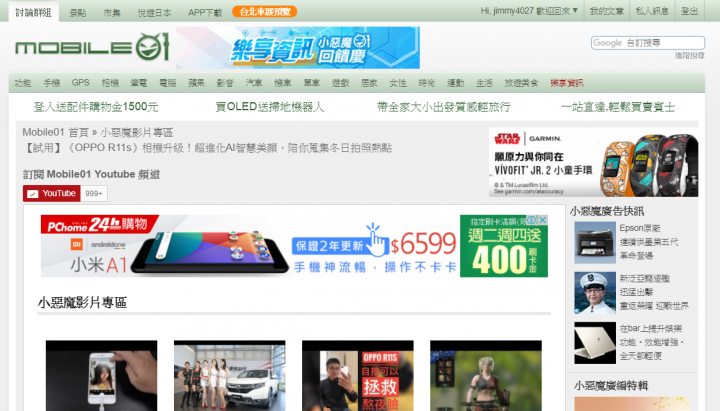Image resolution: width=720 pixels, height=411 pixels.
Task: Open the Epson printer thumbnail
Action: [x=595, y=242]
